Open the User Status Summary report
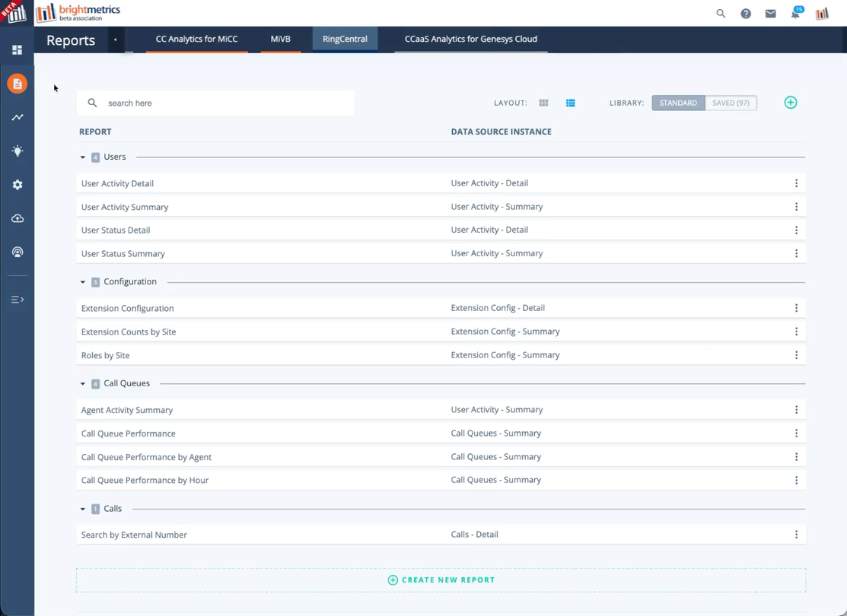The width and height of the screenshot is (847, 616). [123, 254]
